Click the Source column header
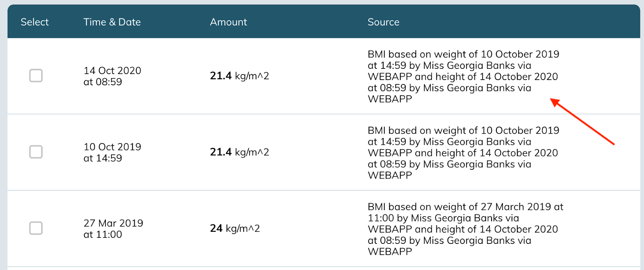The width and height of the screenshot is (644, 270). [x=383, y=22]
